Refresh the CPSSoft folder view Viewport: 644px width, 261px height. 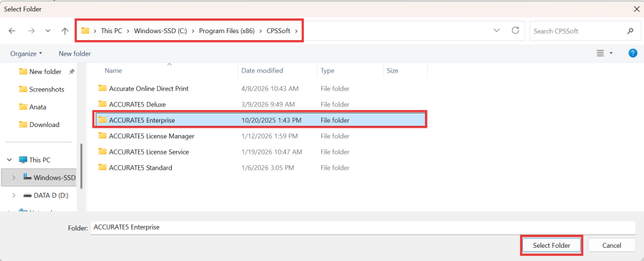pos(515,31)
